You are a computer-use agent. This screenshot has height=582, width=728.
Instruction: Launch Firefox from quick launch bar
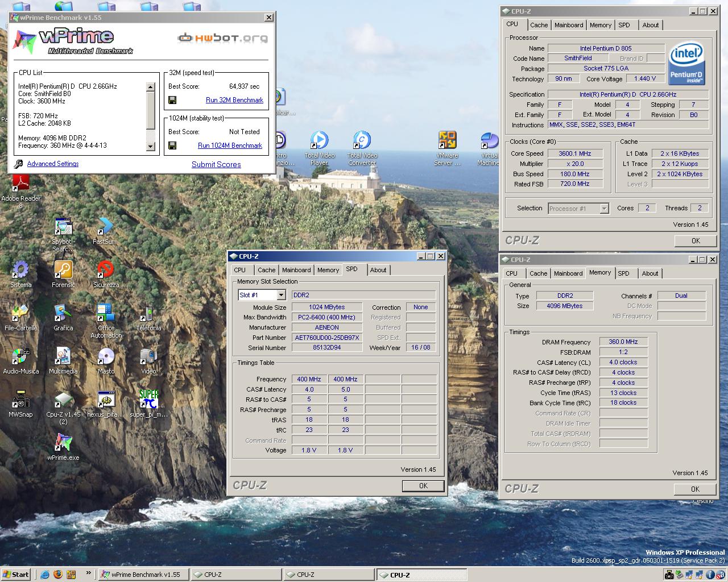tap(58, 575)
